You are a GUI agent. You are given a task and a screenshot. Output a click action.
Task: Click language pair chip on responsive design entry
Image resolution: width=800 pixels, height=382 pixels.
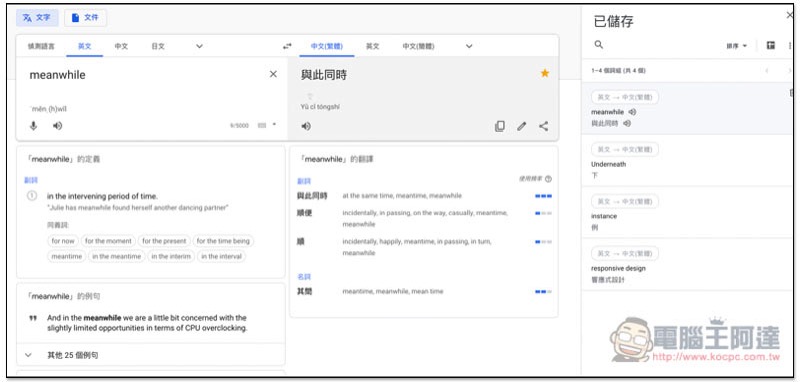tap(625, 253)
